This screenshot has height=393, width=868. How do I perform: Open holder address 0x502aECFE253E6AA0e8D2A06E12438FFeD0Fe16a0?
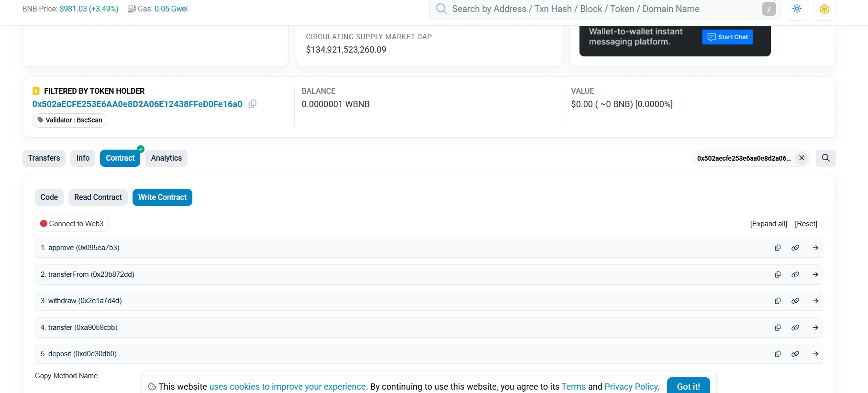[137, 104]
